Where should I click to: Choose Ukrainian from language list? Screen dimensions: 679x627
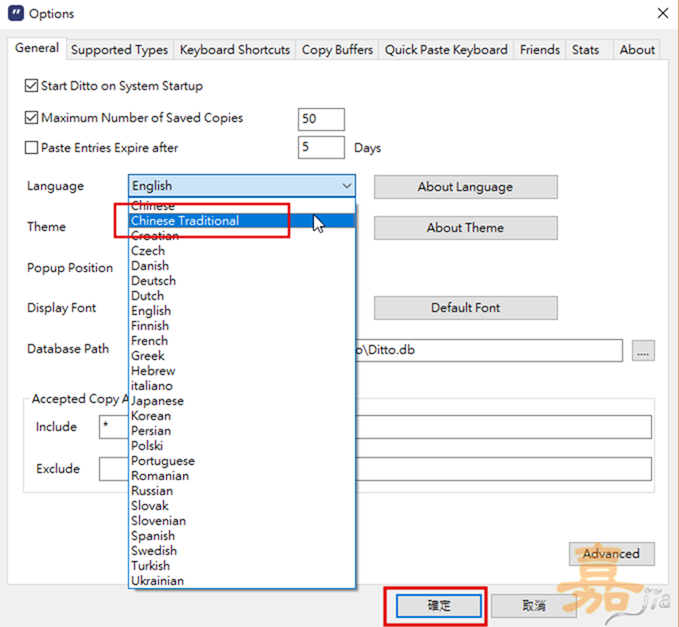(x=242, y=581)
